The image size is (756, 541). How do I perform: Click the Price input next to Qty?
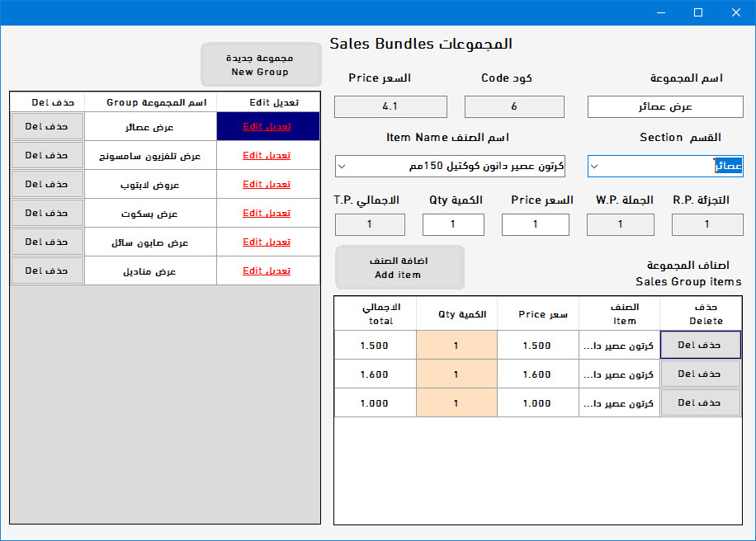(x=535, y=224)
